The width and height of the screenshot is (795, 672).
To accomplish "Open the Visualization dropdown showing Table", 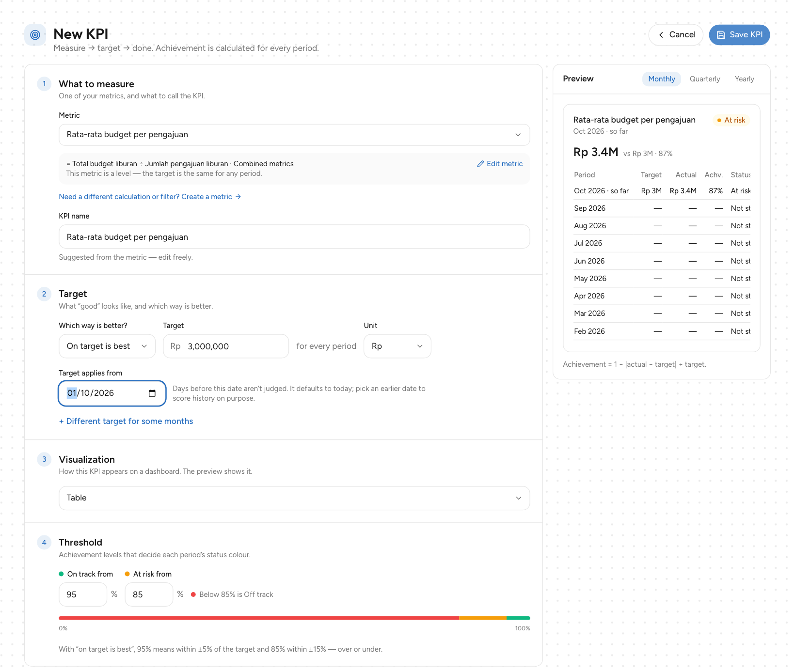I will pyautogui.click(x=294, y=498).
